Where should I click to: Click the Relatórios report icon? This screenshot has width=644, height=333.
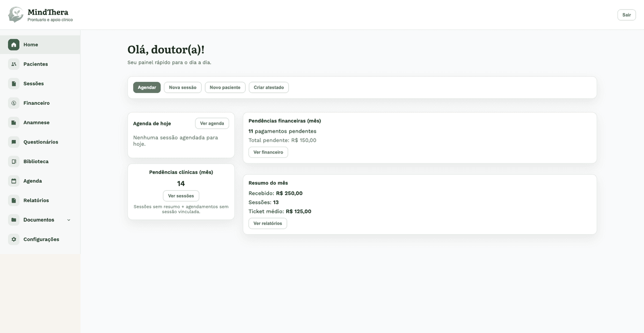[x=13, y=199]
